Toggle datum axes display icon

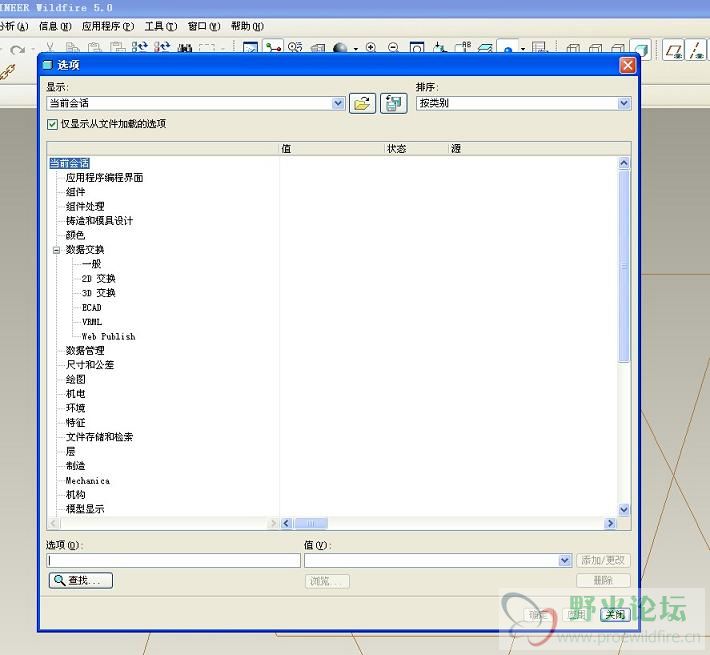pyautogui.click(x=696, y=50)
